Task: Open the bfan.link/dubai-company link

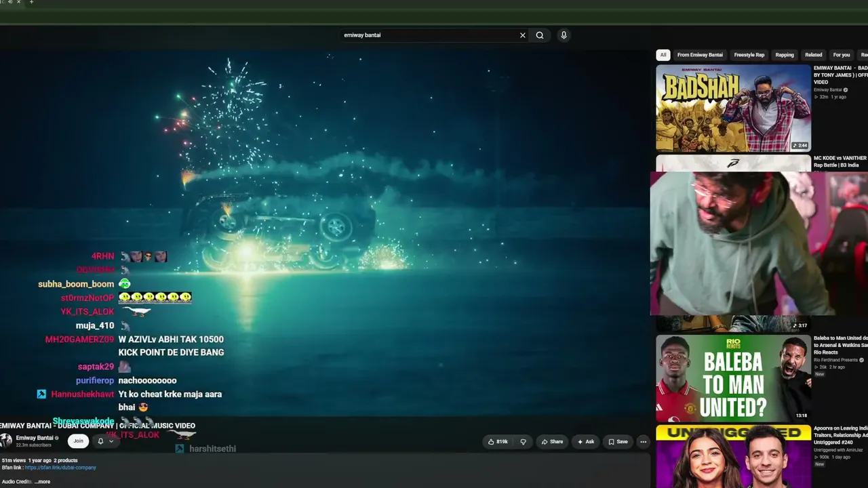Action: pyautogui.click(x=60, y=468)
